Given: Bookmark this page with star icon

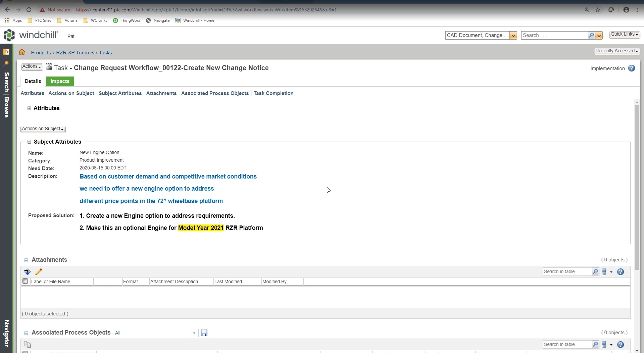Looking at the screenshot, I should click(598, 10).
